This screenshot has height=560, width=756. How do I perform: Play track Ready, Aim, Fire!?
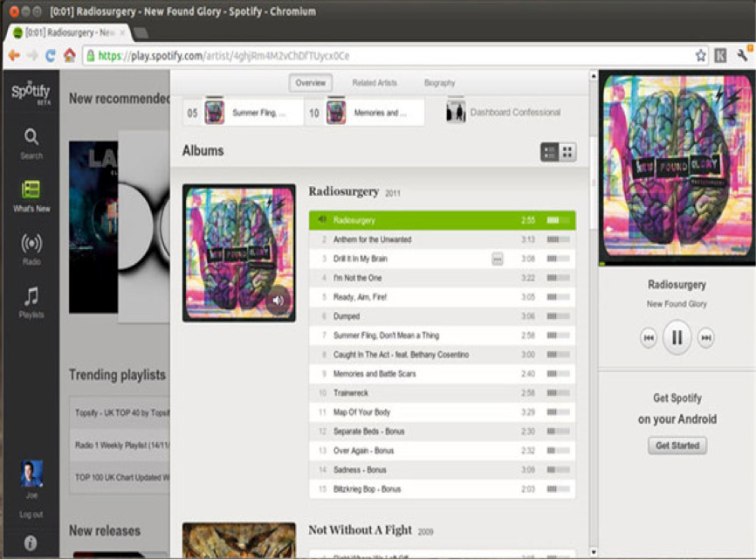point(442,297)
